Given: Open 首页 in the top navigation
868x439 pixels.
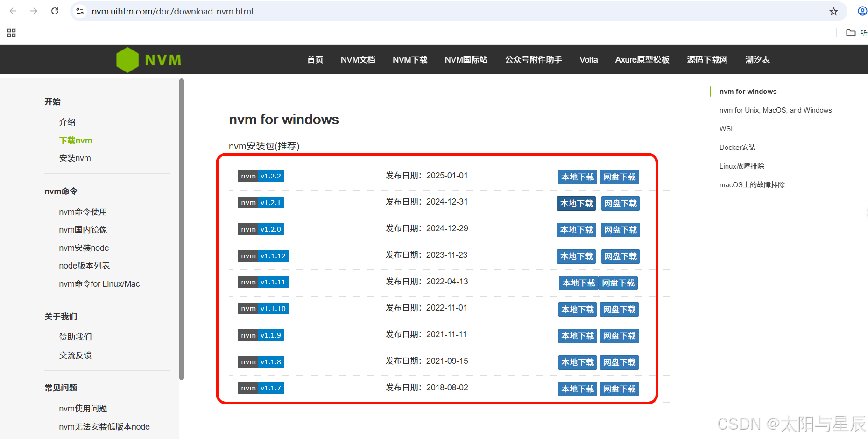Looking at the screenshot, I should (x=315, y=60).
